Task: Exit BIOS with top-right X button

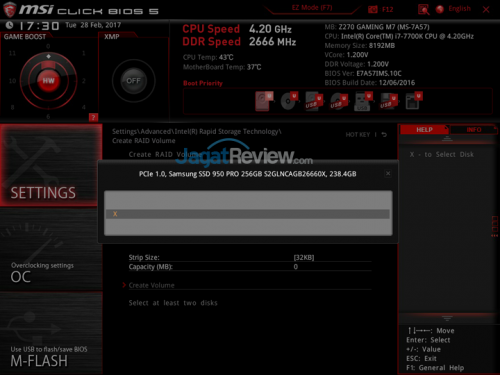Action: click(486, 9)
